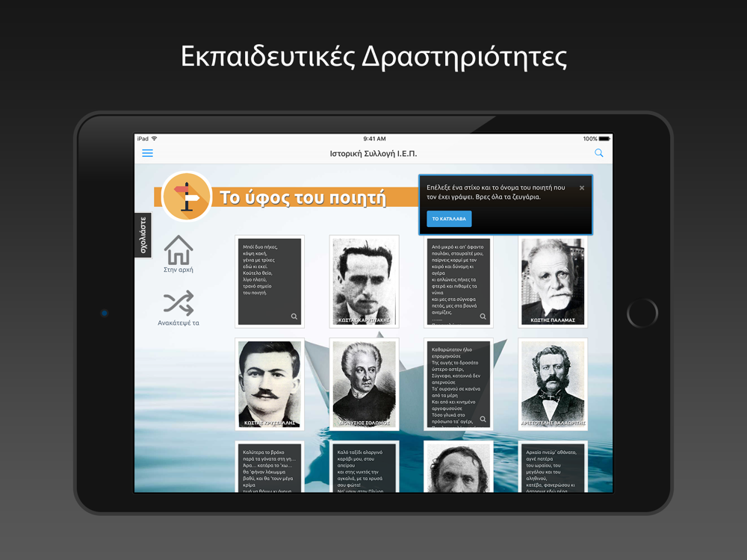Select the signpost logo badge

186,196
